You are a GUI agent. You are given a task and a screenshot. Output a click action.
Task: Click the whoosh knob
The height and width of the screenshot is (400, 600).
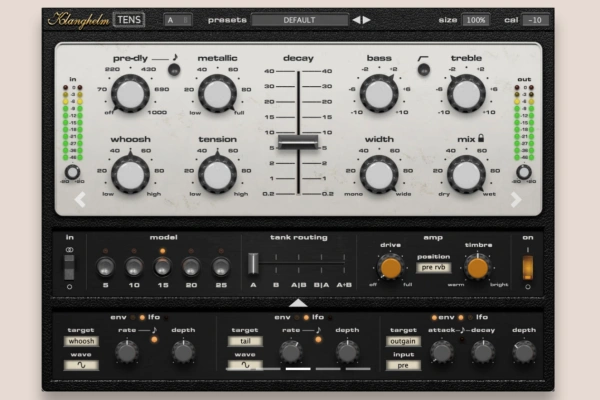point(130,175)
